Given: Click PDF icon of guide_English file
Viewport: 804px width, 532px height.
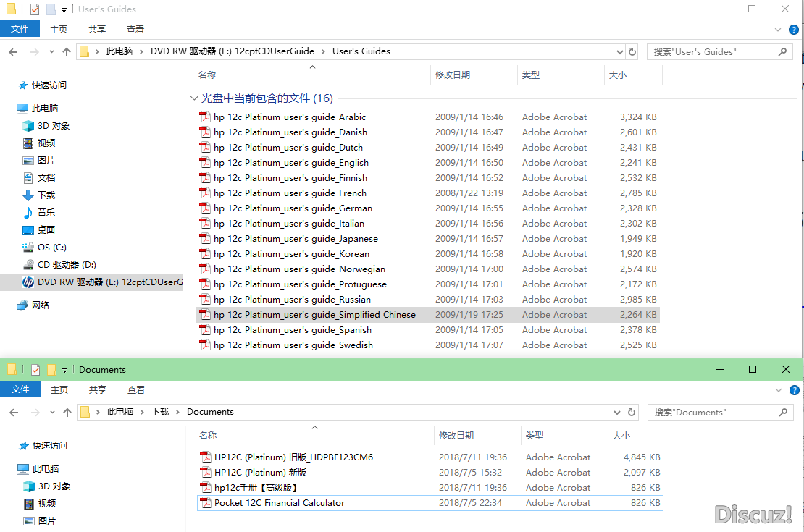Looking at the screenshot, I should pos(205,162).
